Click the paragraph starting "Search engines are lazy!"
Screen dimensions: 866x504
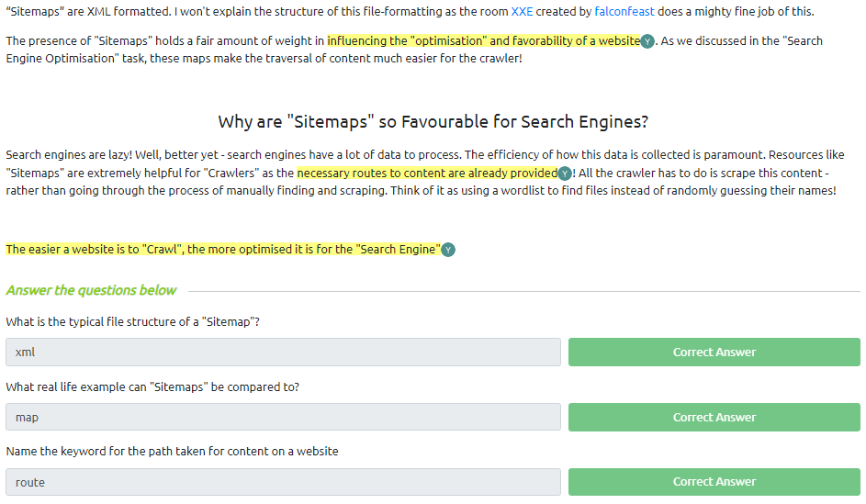point(424,174)
